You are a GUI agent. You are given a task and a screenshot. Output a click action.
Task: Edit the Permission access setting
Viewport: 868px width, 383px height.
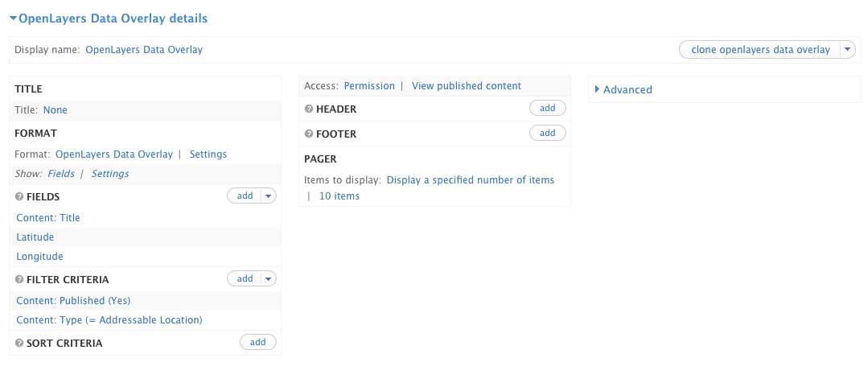point(369,86)
